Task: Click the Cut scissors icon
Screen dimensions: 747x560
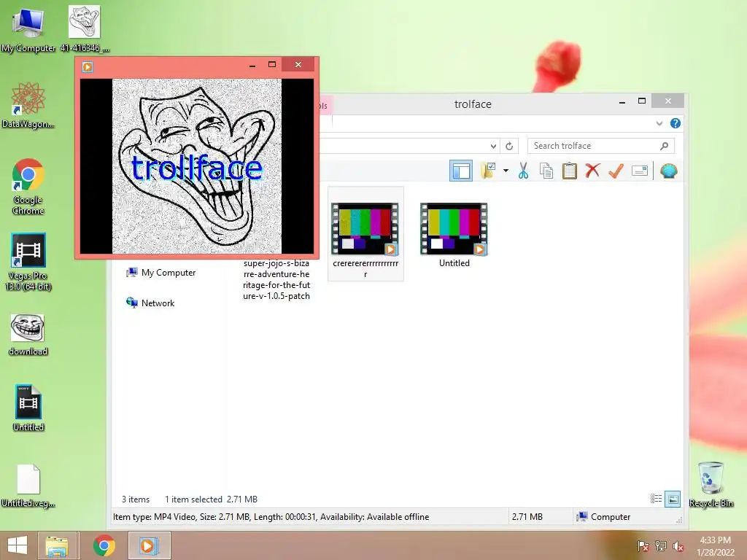Action: coord(523,171)
